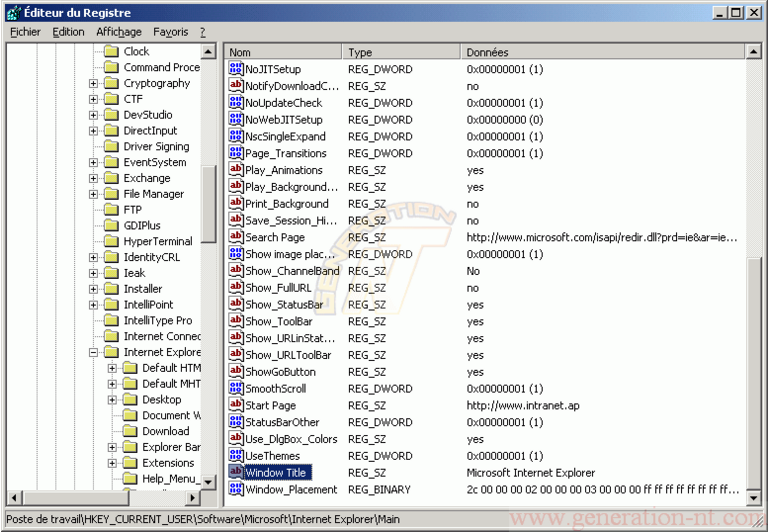Image resolution: width=768 pixels, height=532 pixels.
Task: Click the HyperTerminal folder icon
Action: tap(112, 241)
